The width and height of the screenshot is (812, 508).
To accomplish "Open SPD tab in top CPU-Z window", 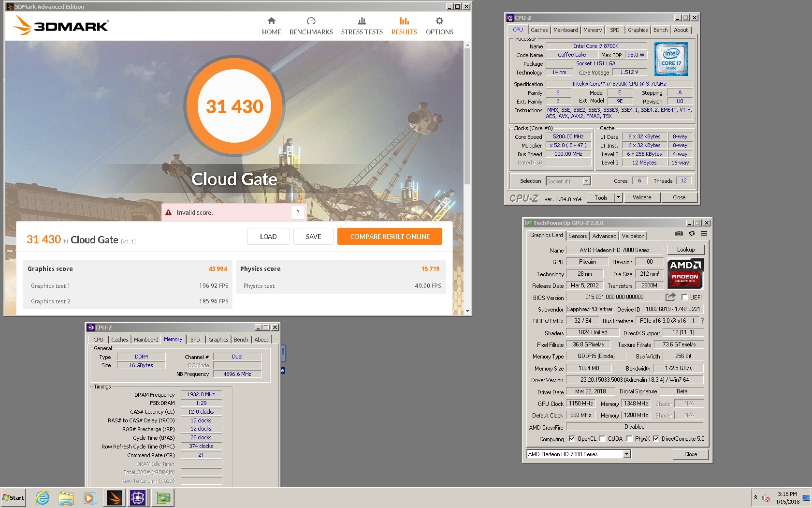I will coord(614,30).
